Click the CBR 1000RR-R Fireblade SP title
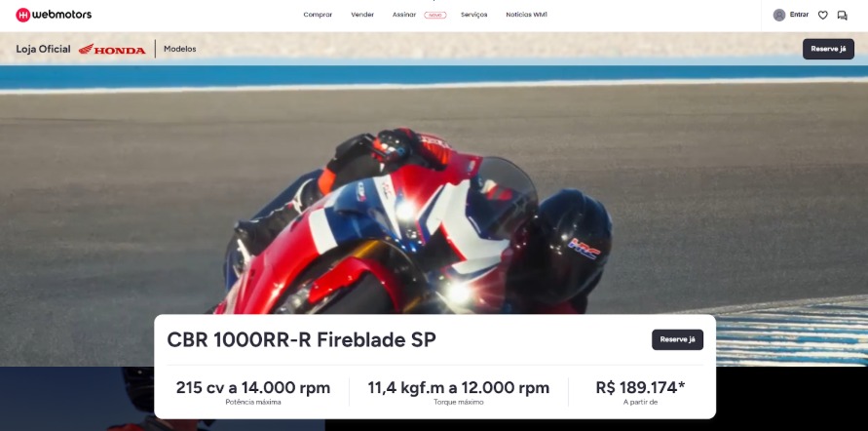868x431 pixels. tap(301, 339)
